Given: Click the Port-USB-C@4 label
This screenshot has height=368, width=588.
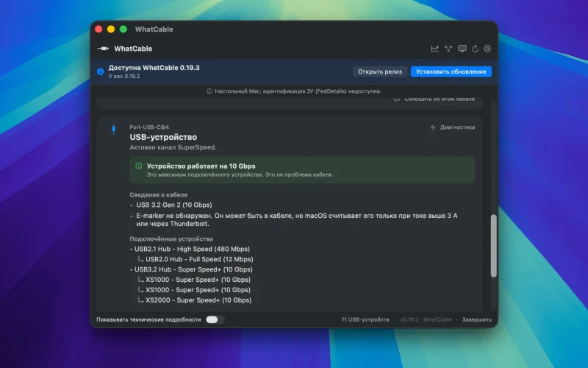Looking at the screenshot, I should tap(149, 127).
